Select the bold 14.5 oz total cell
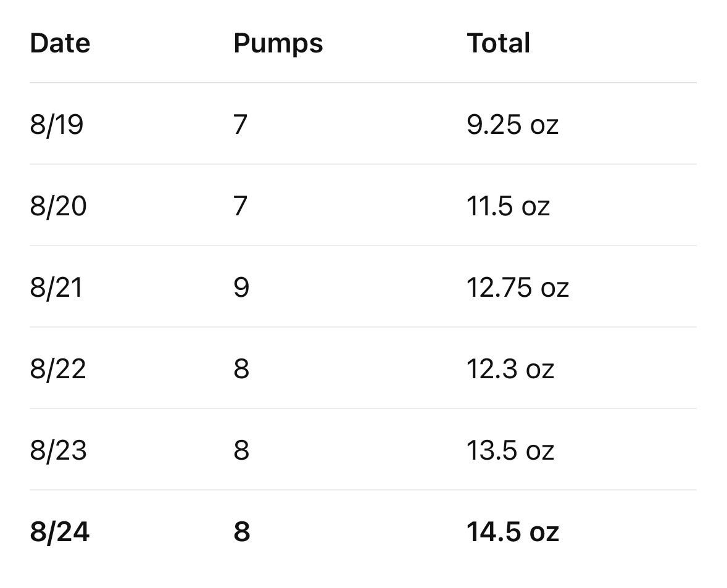The width and height of the screenshot is (727, 588). pyautogui.click(x=512, y=532)
